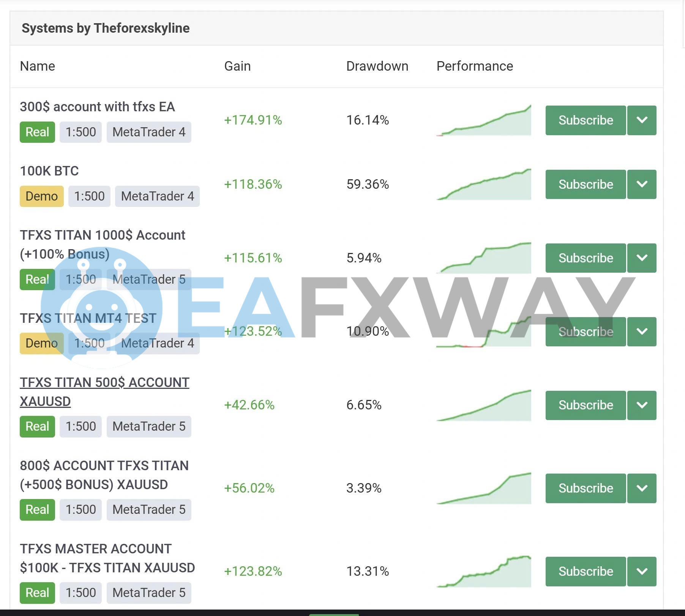
Task: Subscribe to the 100K BTC system
Action: 585,185
